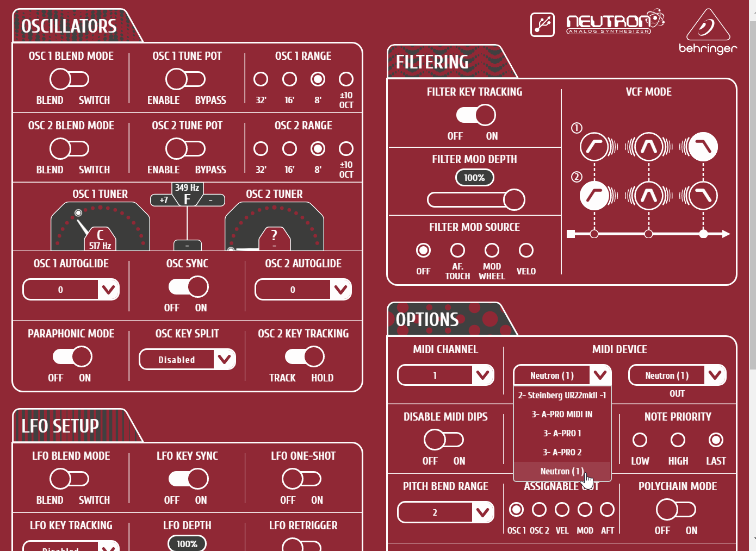Open MIDI Channel dropdown
This screenshot has height=551, width=756.
[x=445, y=375]
